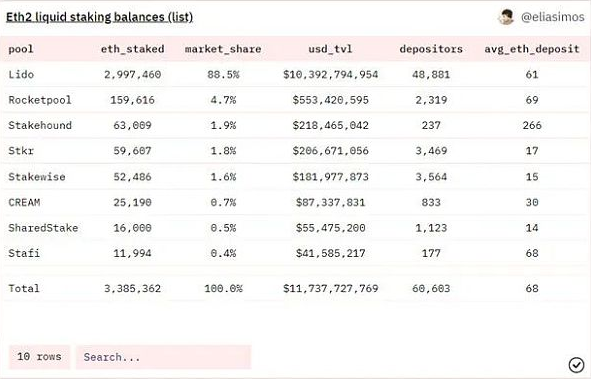Sort by the avg_eth_deposit column header
The height and width of the screenshot is (379, 591).
click(532, 49)
